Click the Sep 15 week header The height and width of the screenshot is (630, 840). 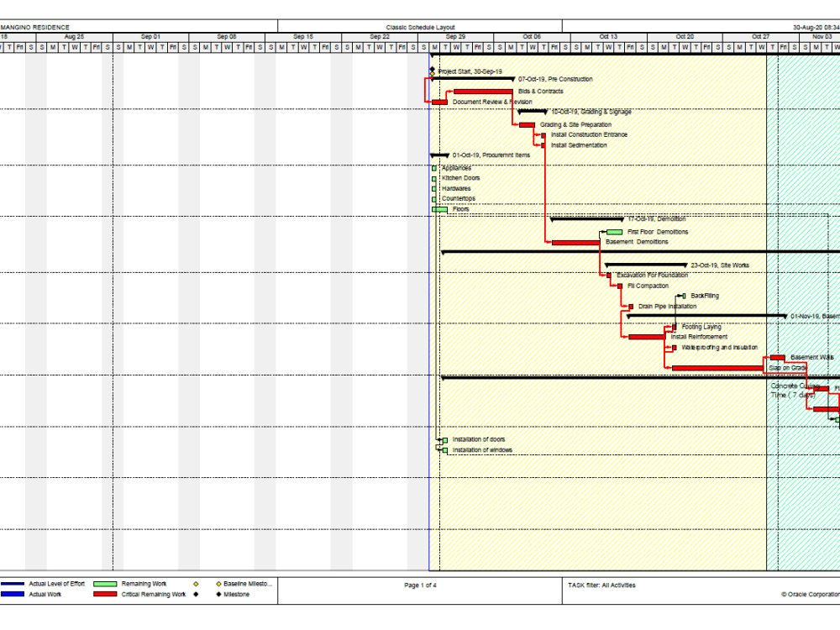[303, 37]
